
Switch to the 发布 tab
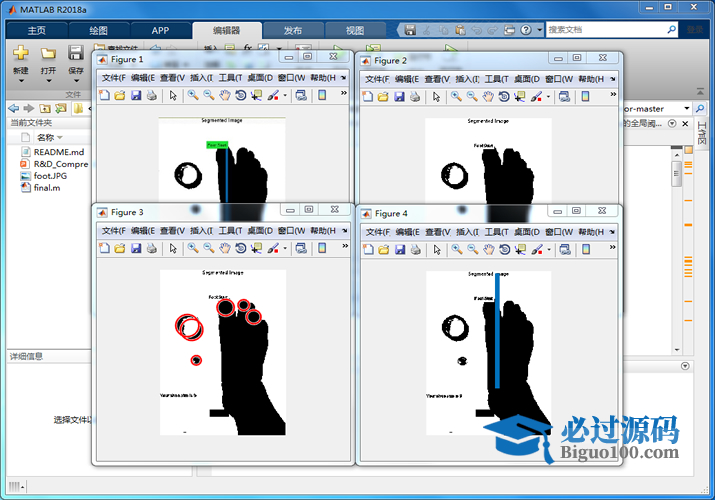point(293,31)
